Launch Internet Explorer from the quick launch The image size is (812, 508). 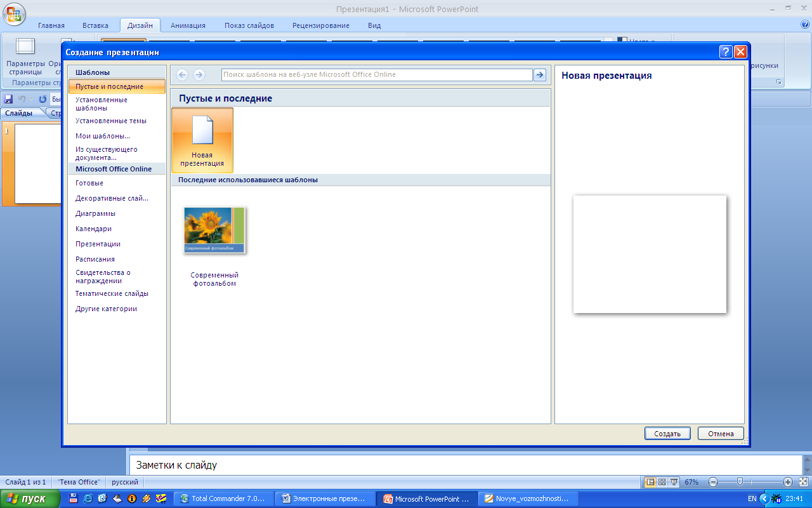(88, 498)
